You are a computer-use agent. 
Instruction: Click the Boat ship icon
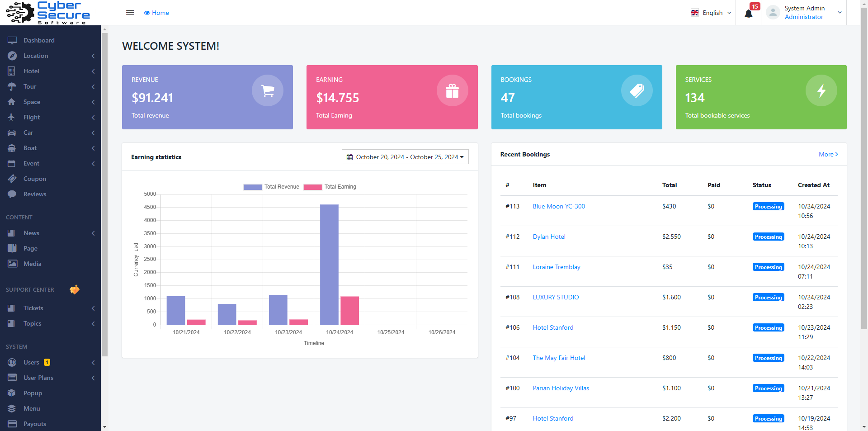(x=12, y=148)
